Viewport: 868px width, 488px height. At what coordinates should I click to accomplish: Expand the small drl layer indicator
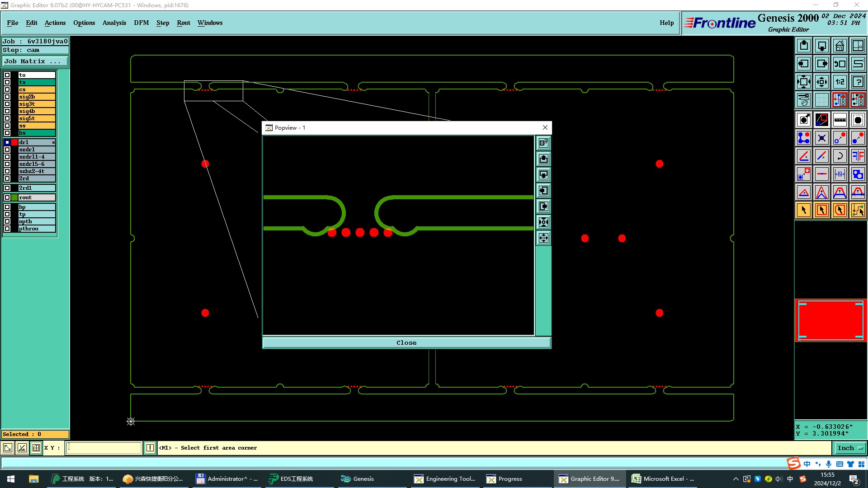[x=53, y=142]
